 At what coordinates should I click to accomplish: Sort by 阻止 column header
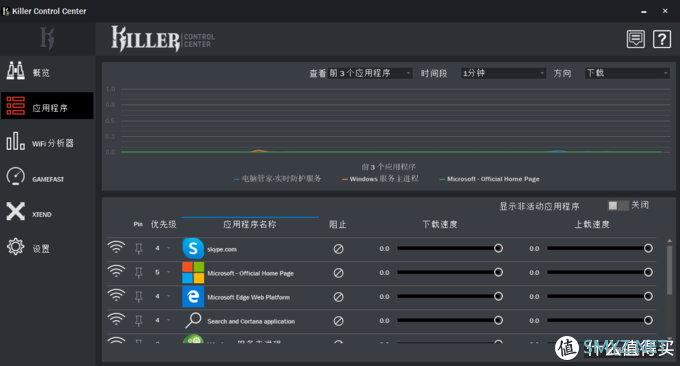(337, 225)
